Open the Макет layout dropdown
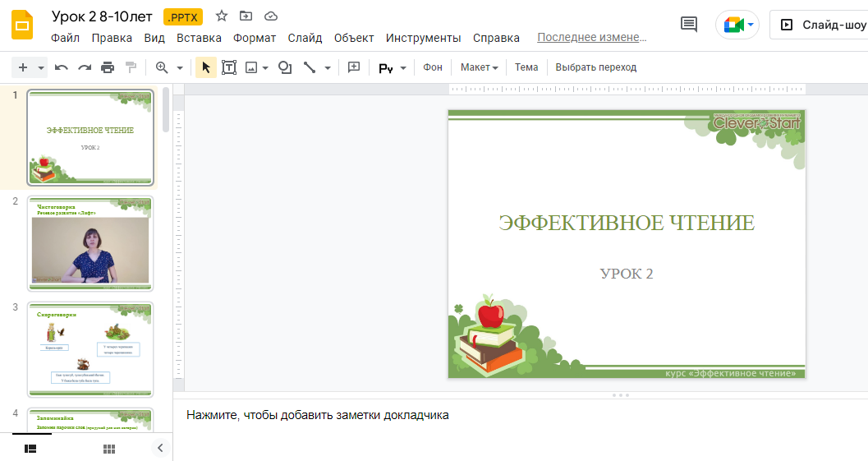Image resolution: width=868 pixels, height=461 pixels. coord(480,67)
